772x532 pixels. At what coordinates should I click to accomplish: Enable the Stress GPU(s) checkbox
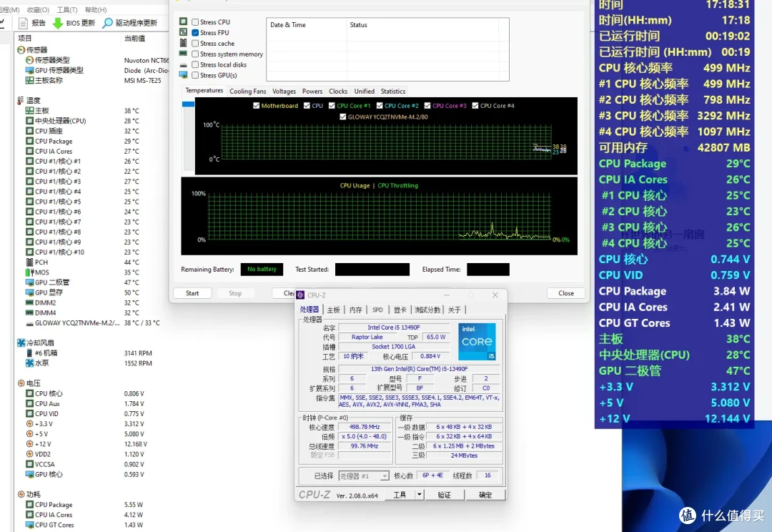click(x=195, y=75)
